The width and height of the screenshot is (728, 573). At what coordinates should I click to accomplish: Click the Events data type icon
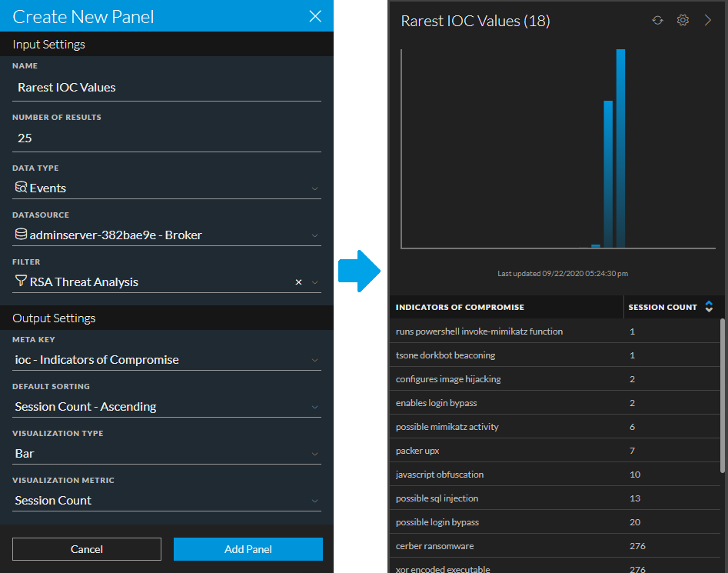click(21, 188)
